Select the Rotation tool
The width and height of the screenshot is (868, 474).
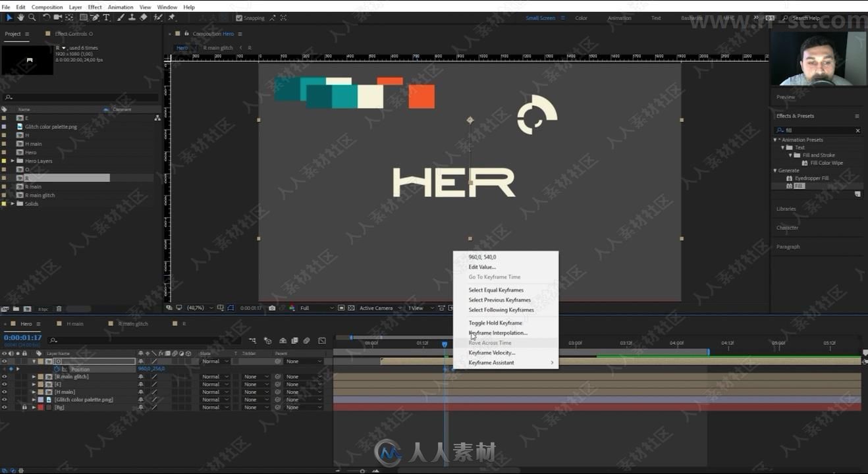tap(47, 18)
